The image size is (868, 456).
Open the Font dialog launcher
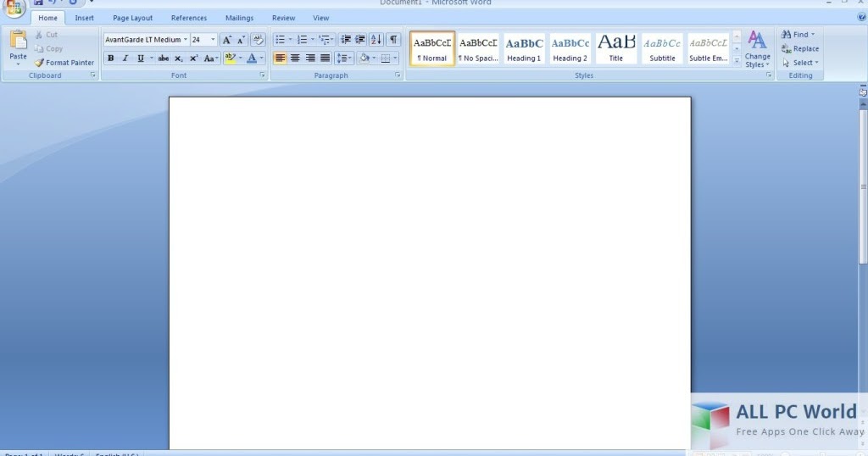click(263, 75)
